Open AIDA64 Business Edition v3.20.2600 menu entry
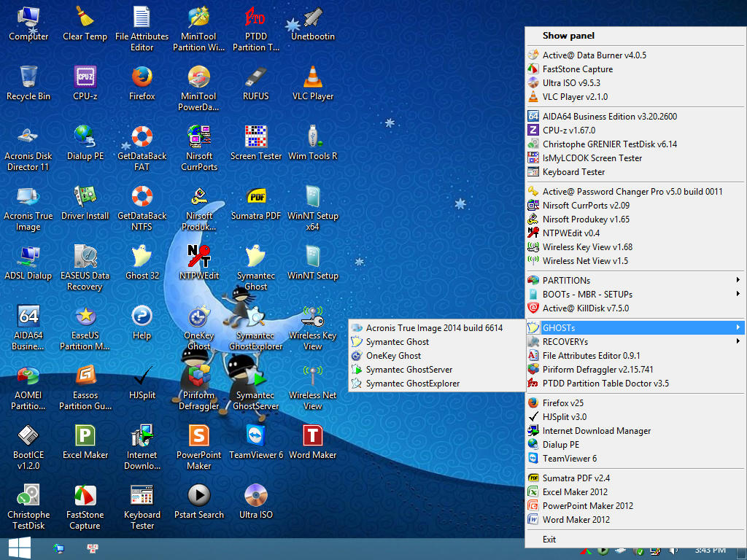 (x=635, y=116)
